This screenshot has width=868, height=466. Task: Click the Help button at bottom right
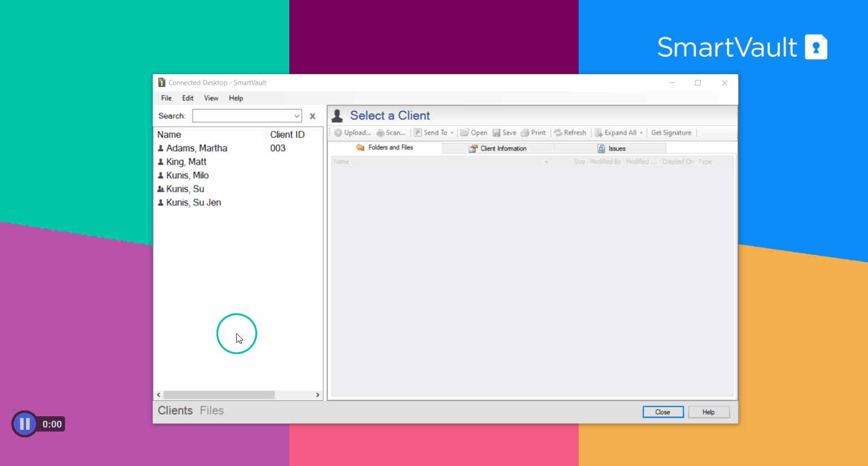(x=709, y=412)
